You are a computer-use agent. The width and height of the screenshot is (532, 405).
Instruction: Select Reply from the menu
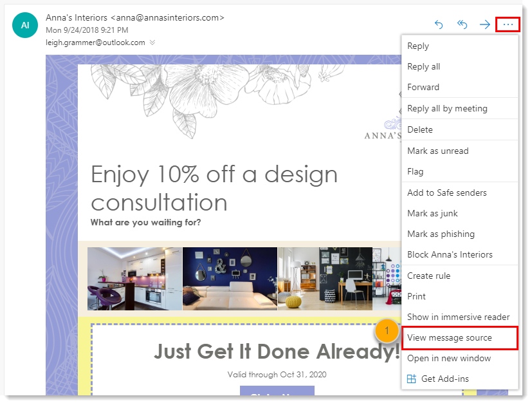(x=460, y=46)
